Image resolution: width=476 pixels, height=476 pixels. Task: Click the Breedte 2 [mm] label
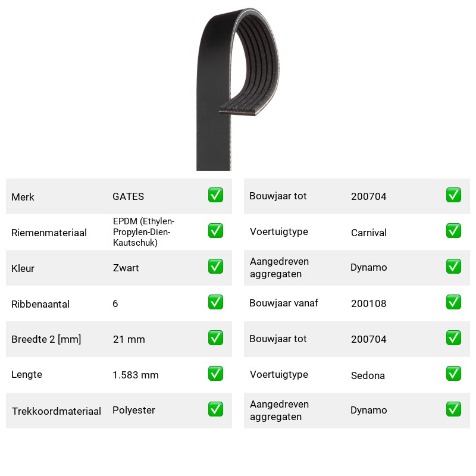coord(46,339)
